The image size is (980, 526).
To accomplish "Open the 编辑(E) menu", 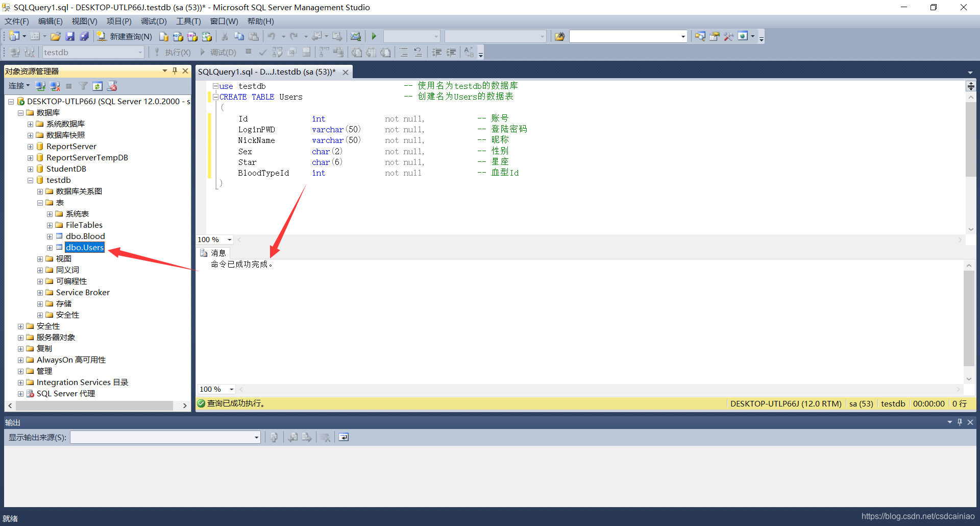I will [x=50, y=21].
